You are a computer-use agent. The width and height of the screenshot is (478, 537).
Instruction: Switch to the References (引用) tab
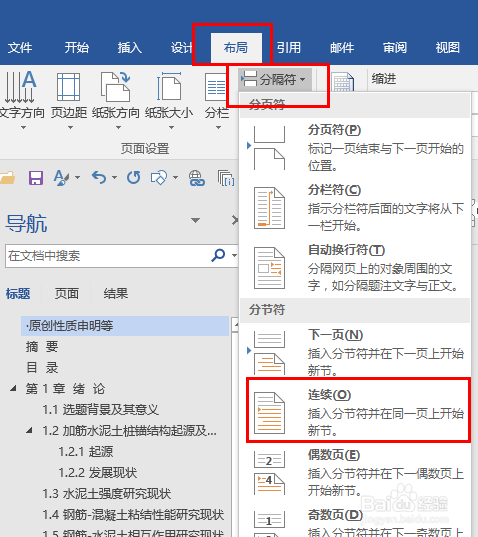[x=289, y=48]
